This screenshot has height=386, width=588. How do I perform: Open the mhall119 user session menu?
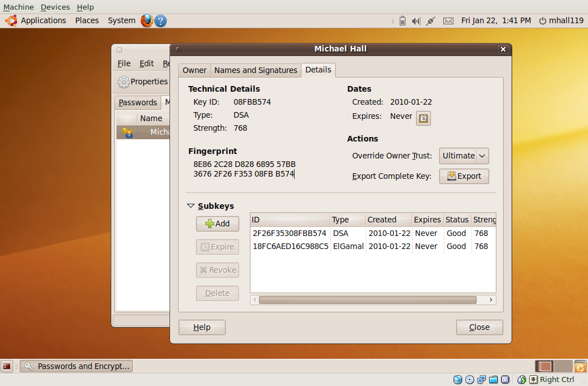(561, 20)
